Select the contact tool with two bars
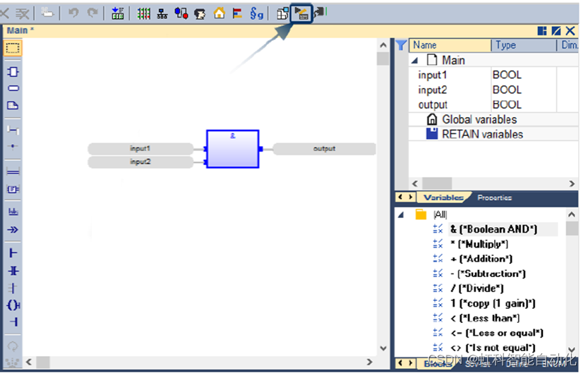The height and width of the screenshot is (373, 588). [13, 270]
